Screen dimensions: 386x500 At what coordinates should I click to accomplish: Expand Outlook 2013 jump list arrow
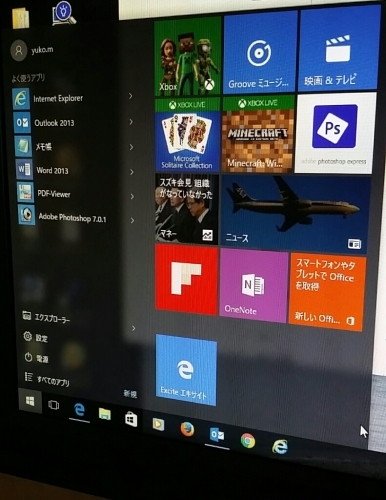pos(131,122)
